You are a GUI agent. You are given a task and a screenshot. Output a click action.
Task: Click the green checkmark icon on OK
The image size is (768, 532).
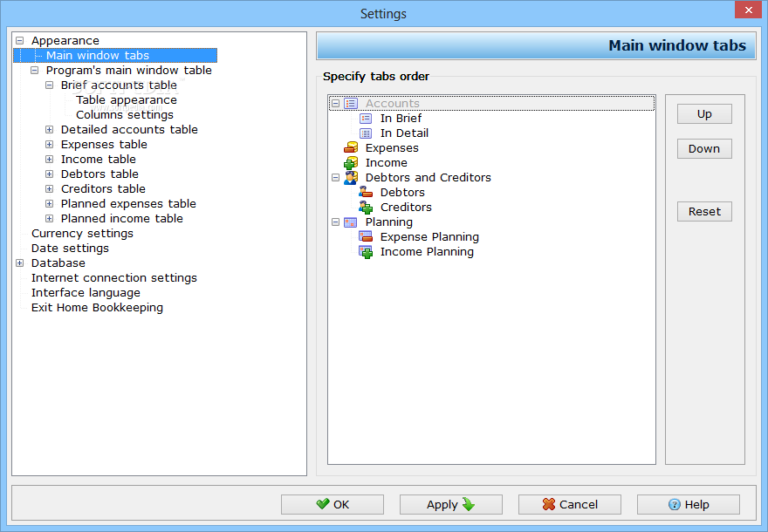[x=323, y=503]
